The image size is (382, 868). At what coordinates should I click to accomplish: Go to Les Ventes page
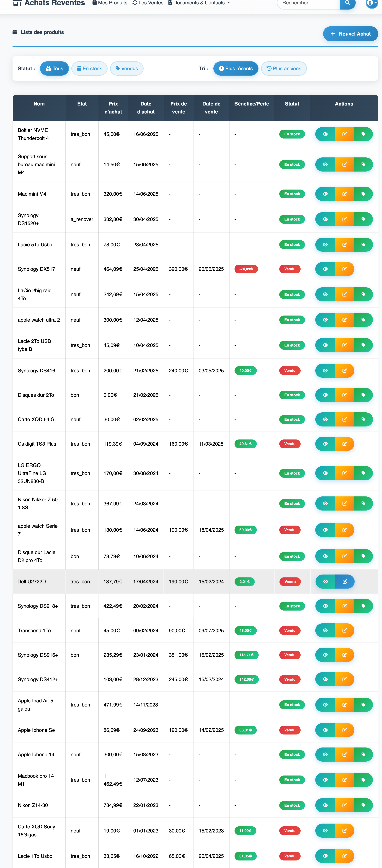(148, 3)
